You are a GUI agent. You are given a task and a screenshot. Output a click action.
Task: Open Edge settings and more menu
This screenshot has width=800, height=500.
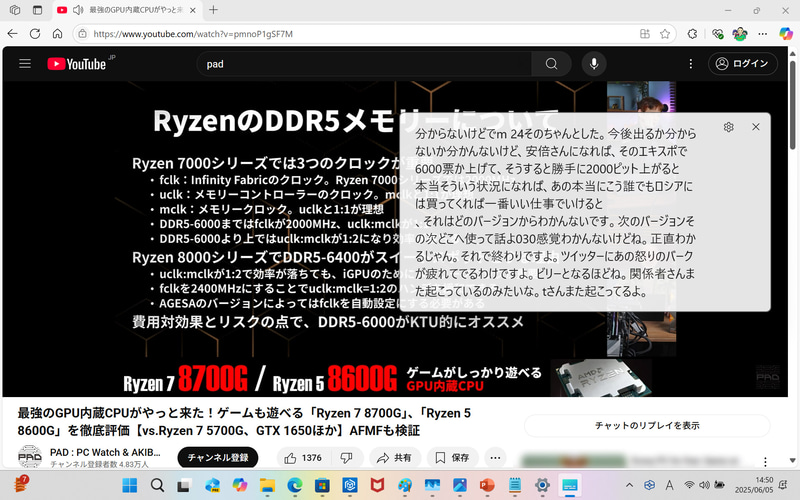click(x=763, y=34)
